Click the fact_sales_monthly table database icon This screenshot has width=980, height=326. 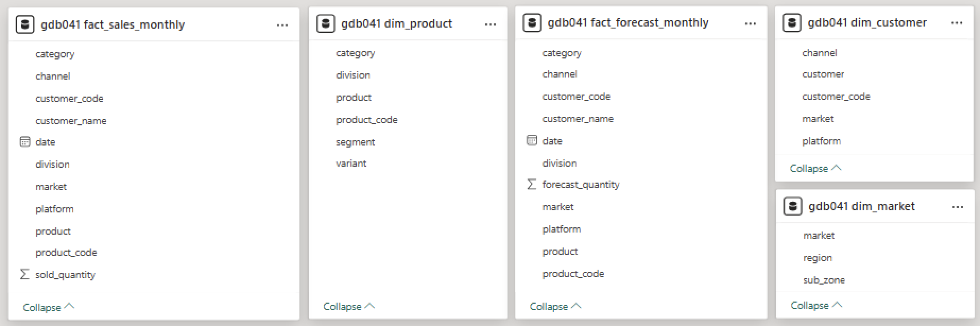[x=25, y=24]
